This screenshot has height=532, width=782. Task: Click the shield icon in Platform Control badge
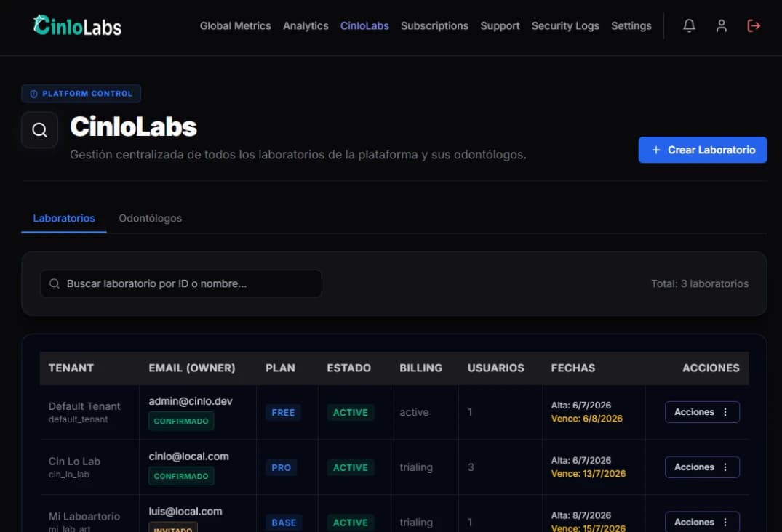tap(34, 94)
